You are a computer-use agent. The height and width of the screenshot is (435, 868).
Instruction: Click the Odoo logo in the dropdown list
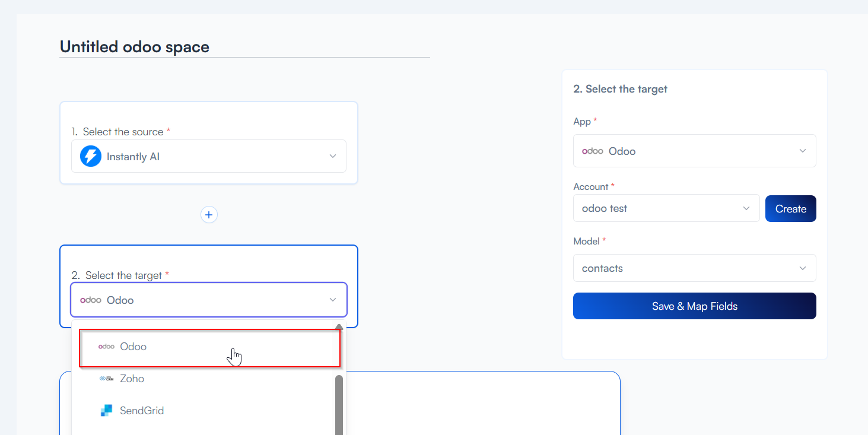106,347
